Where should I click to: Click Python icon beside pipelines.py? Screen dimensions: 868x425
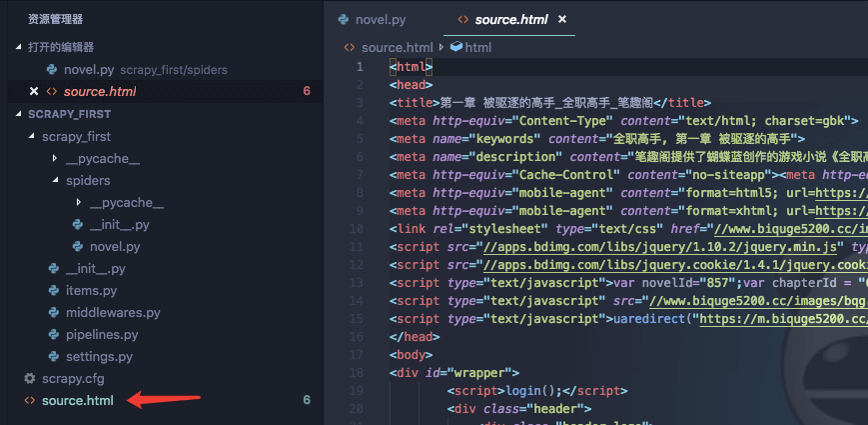point(54,335)
